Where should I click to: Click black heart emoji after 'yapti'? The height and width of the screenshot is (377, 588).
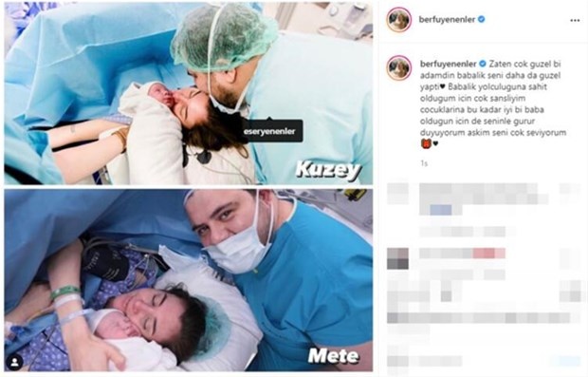[443, 86]
